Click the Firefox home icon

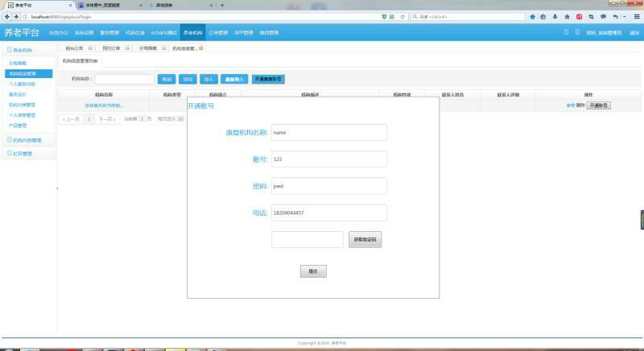coord(567,16)
